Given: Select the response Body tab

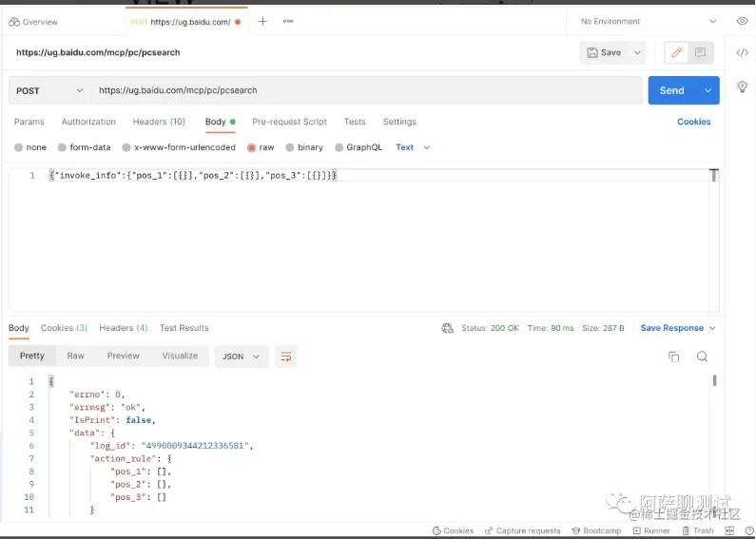Looking at the screenshot, I should 19,328.
